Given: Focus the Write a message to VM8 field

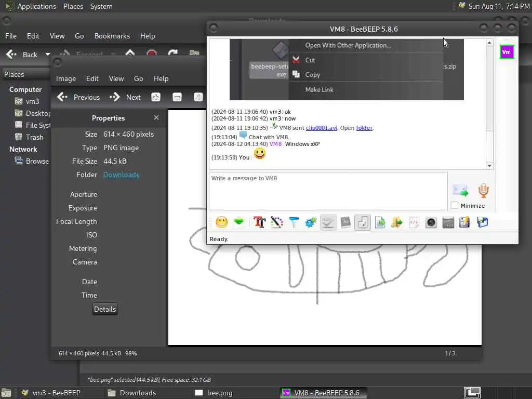Looking at the screenshot, I should [328, 191].
